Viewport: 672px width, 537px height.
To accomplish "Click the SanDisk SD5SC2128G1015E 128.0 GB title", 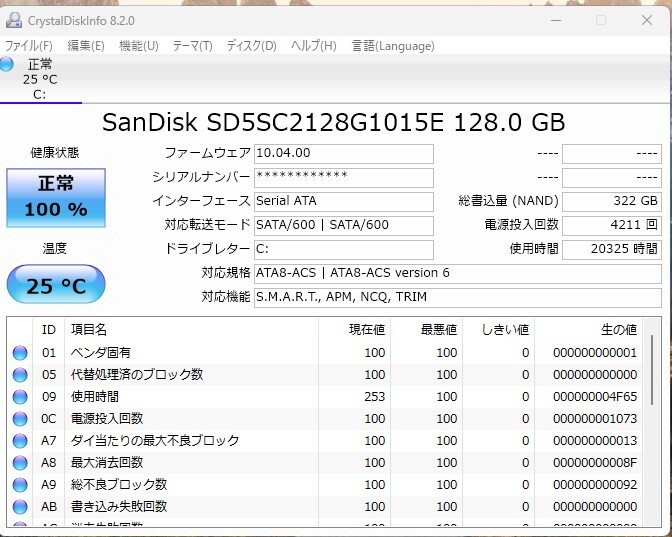I will tap(334, 123).
